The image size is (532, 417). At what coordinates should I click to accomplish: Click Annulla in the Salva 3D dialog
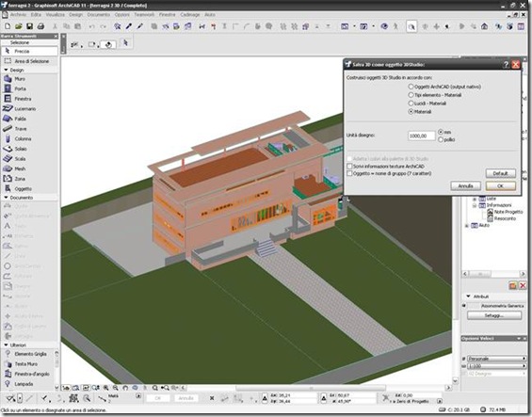click(x=465, y=186)
